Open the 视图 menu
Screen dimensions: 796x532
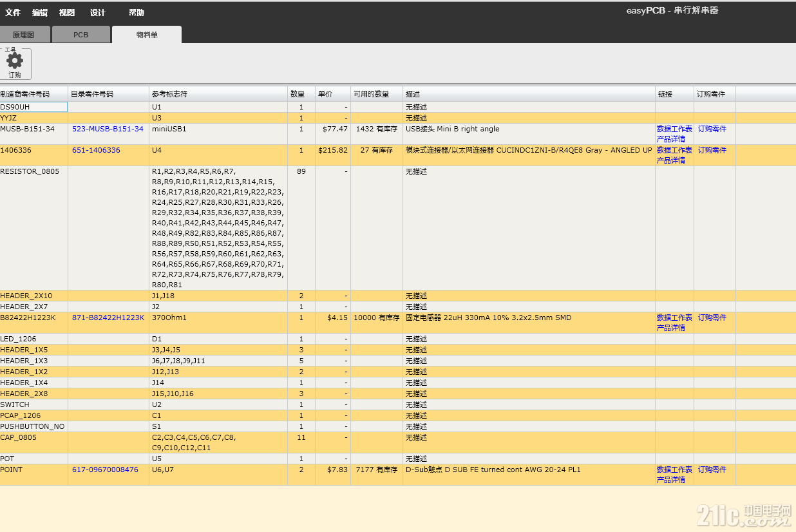click(x=67, y=13)
